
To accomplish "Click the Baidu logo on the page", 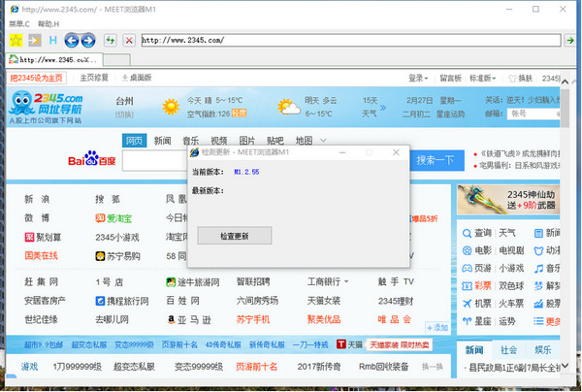I will click(92, 158).
